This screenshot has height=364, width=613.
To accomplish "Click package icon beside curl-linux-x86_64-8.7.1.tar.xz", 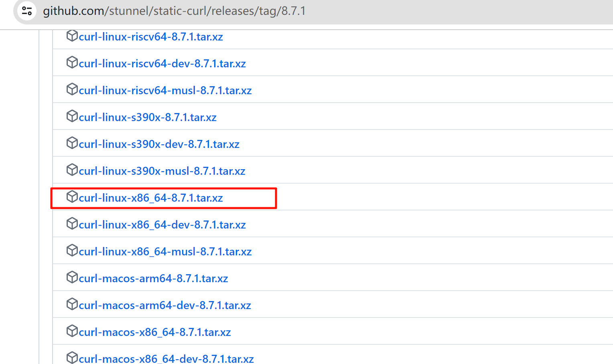I will (x=72, y=197).
